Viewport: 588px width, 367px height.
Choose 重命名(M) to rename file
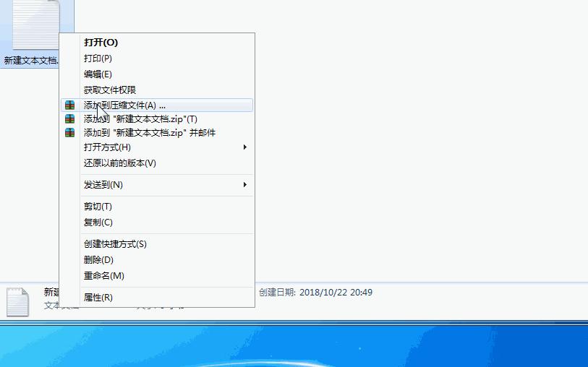tap(157, 276)
